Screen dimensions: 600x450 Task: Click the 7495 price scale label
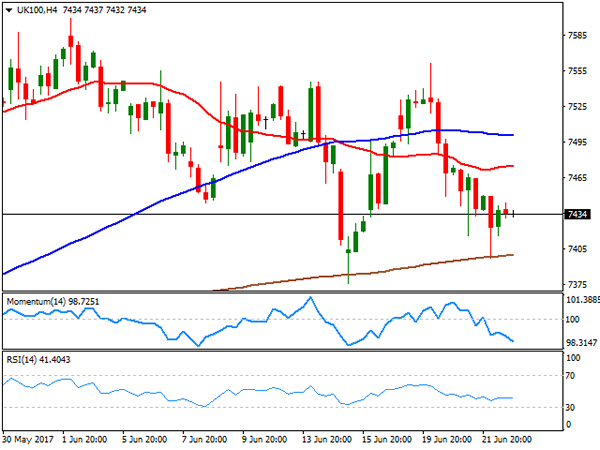(x=577, y=142)
